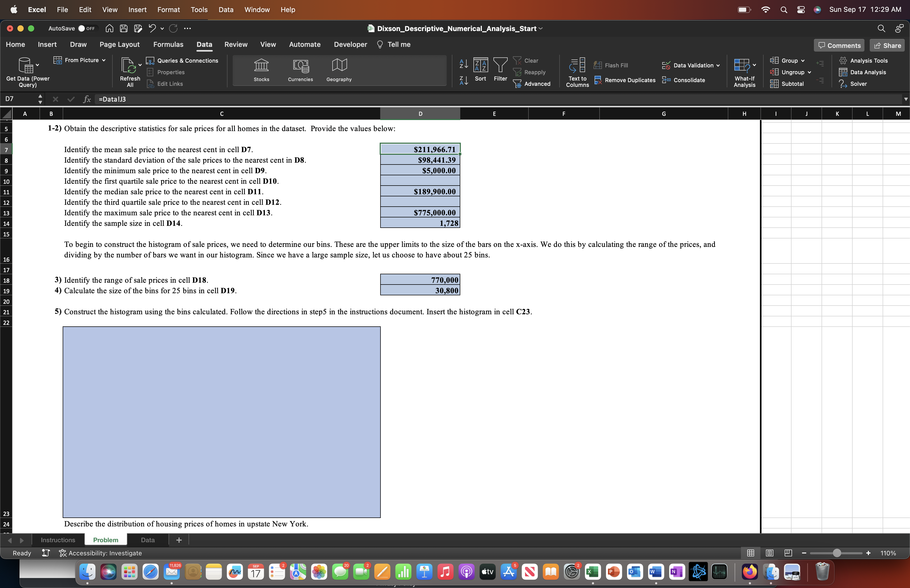The height and width of the screenshot is (588, 910).
Task: Open the Group dropdown arrow
Action: coord(803,61)
